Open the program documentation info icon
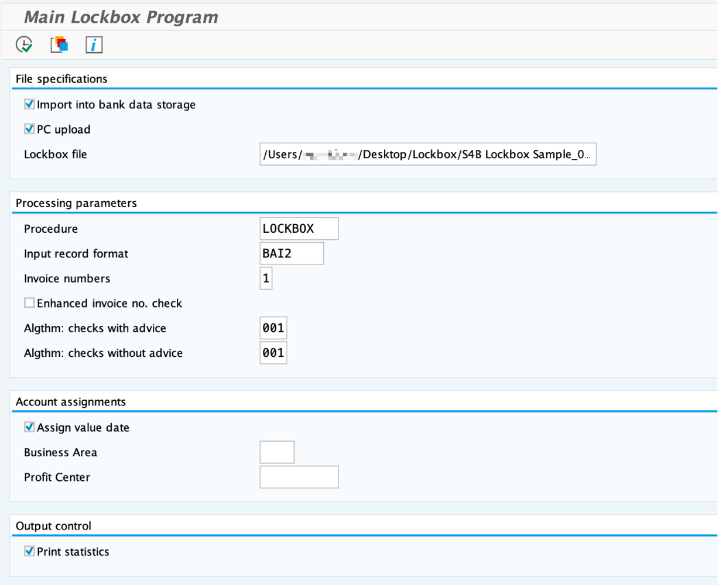This screenshot has height=588, width=719. tap(94, 44)
